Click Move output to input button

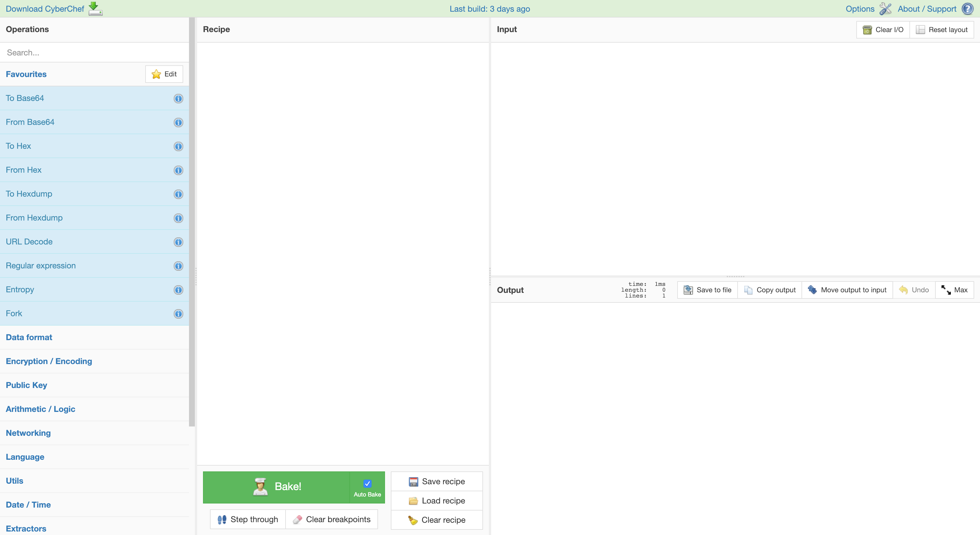pos(847,290)
